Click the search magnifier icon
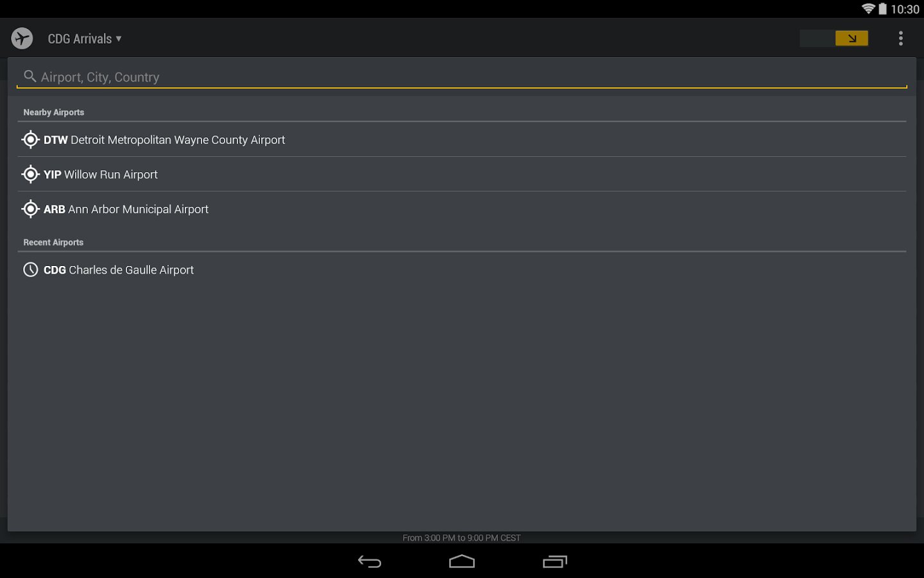 30,76
